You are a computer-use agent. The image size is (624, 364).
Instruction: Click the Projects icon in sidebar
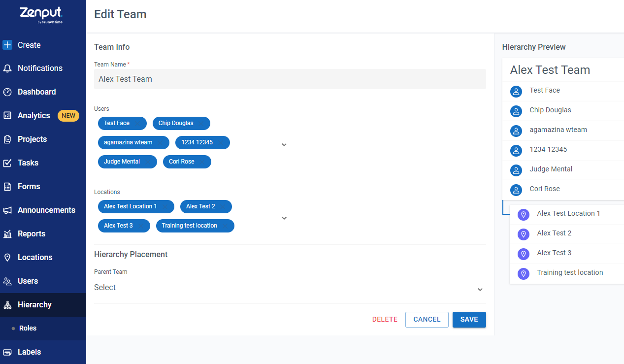[x=7, y=139]
